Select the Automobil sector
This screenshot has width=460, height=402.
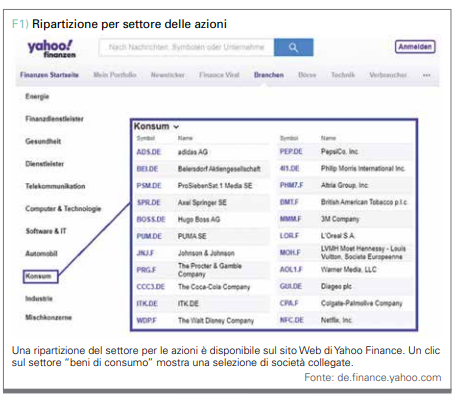click(41, 254)
